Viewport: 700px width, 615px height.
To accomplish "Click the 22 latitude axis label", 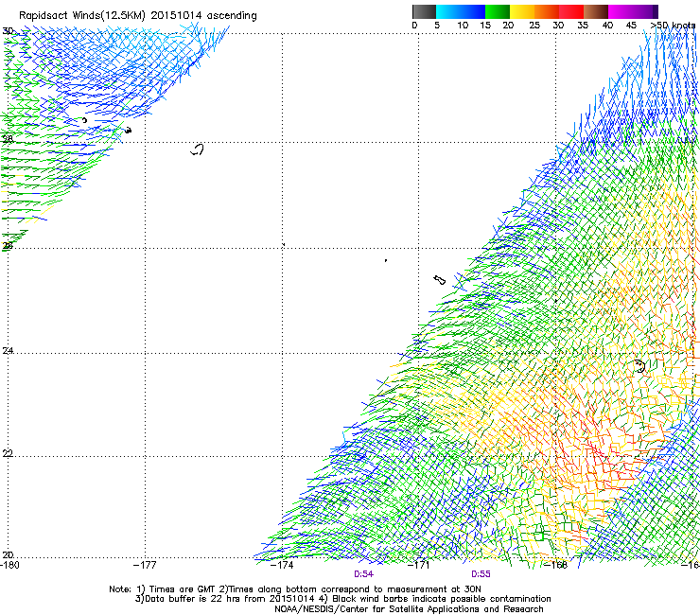I will [8, 453].
